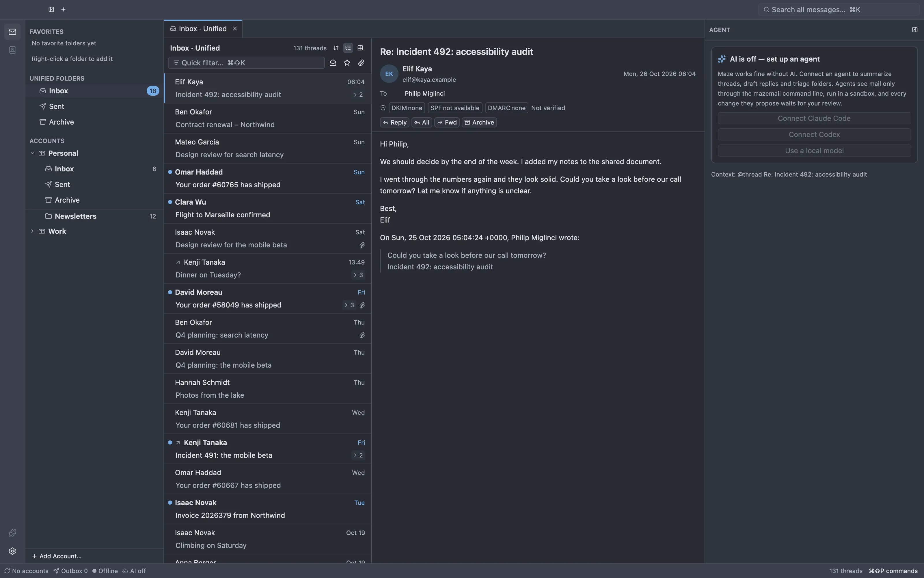Expand order #58049 thread of 3
The width and height of the screenshot is (924, 578).
(349, 305)
